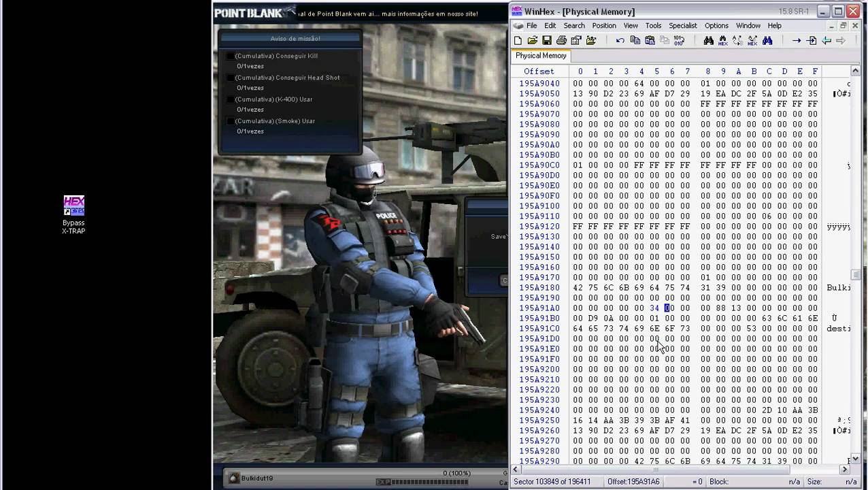
Task: Select the Physical Memory tab
Action: pyautogui.click(x=541, y=56)
